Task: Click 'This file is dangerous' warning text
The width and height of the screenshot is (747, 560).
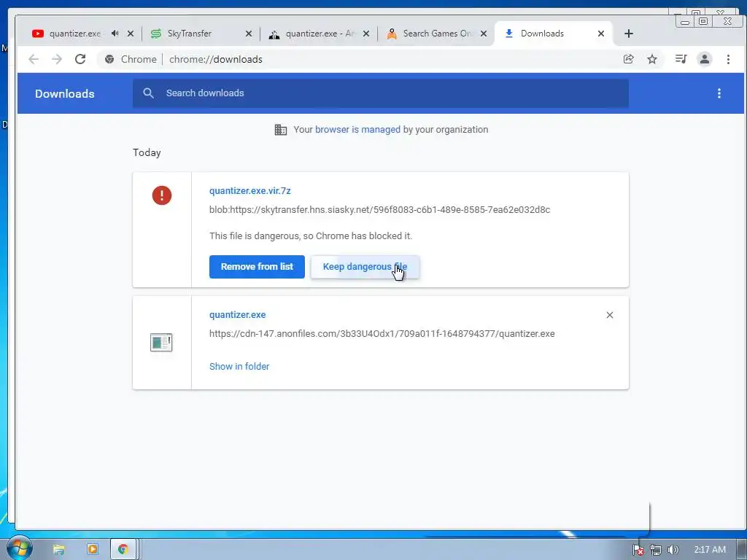Action: pyautogui.click(x=311, y=236)
